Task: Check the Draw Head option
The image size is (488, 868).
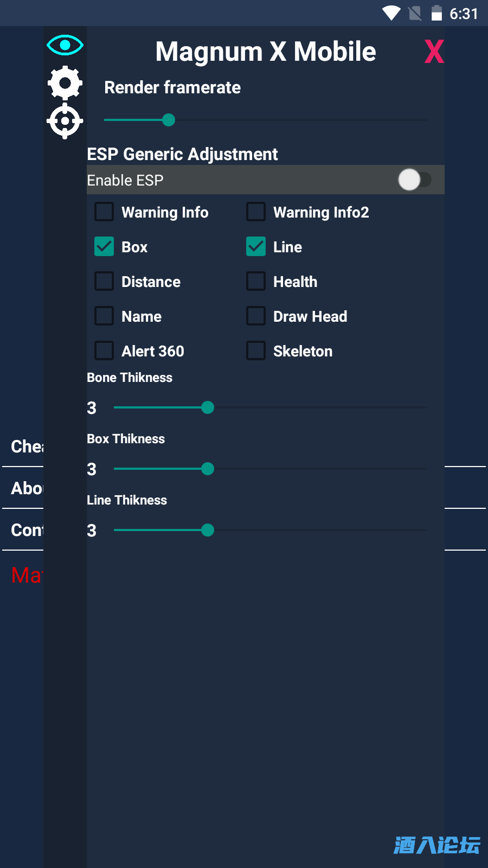Action: [x=256, y=316]
